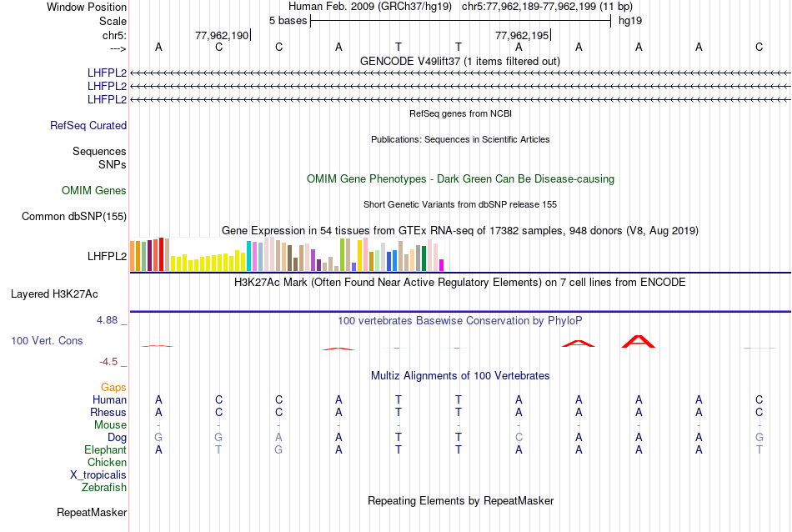Click the tallest red A in PhyloP track
This screenshot has width=792, height=532.
tap(639, 341)
